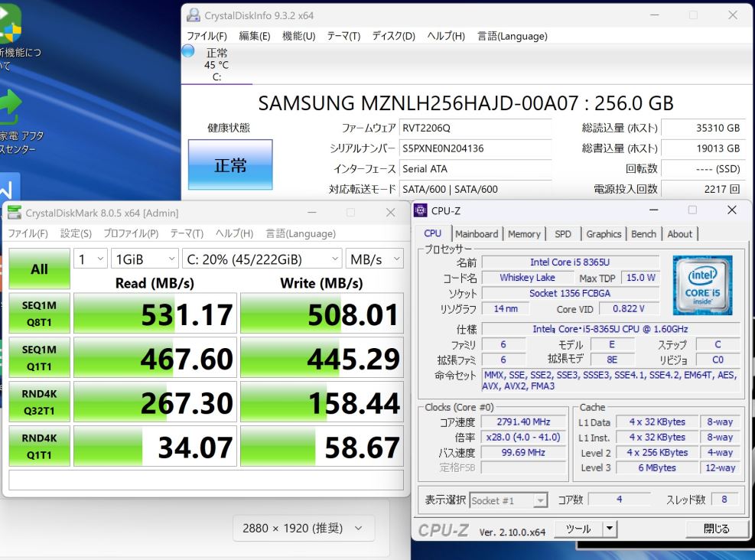
Task: Open ファイル(F) menu in CrystalDiskMark
Action: point(28,233)
